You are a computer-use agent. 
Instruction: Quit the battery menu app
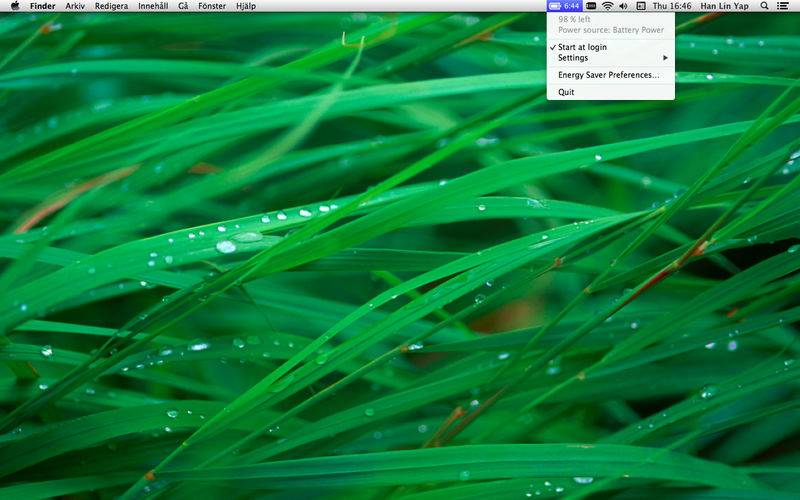tap(566, 92)
